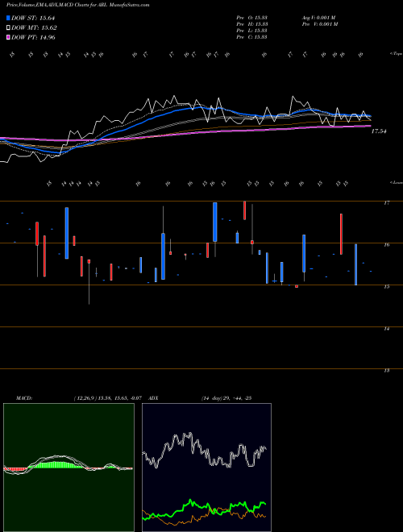Click the MACD (12,26,9) values text
This screenshot has height=532, width=403.
coord(107,398)
